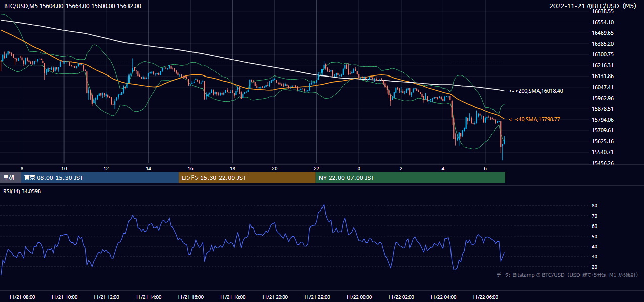The width and height of the screenshot is (644, 302).
Task: Click the early-morning session segment before Tokyo
Action: click(10, 178)
